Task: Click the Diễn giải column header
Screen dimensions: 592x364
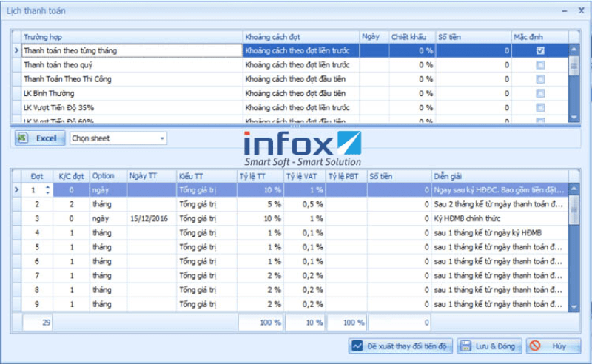Action: [x=500, y=176]
